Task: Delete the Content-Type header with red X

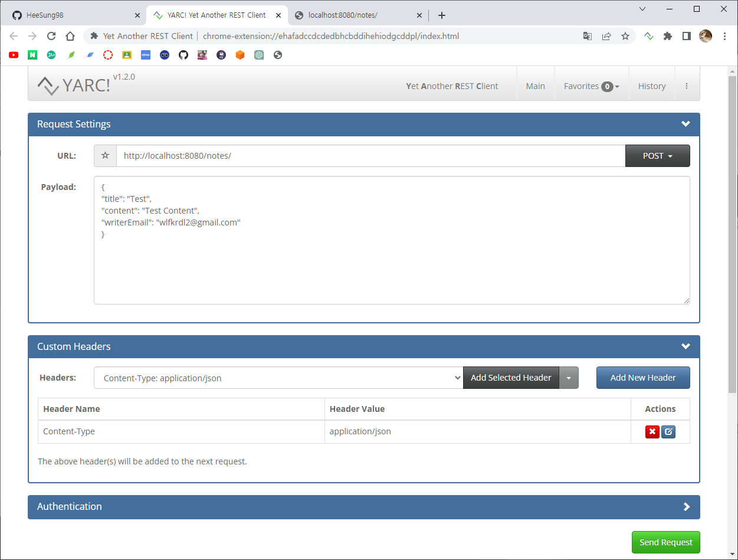Action: click(x=652, y=432)
